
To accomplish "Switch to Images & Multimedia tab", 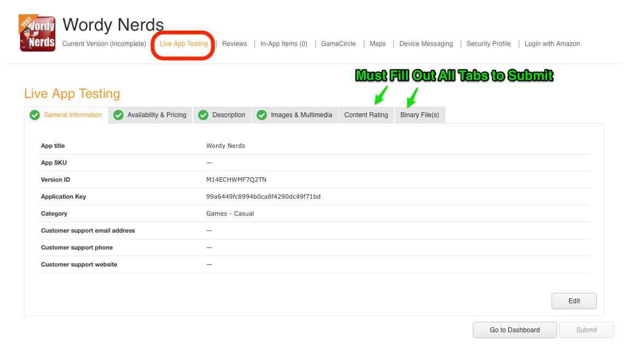I will 295,115.
